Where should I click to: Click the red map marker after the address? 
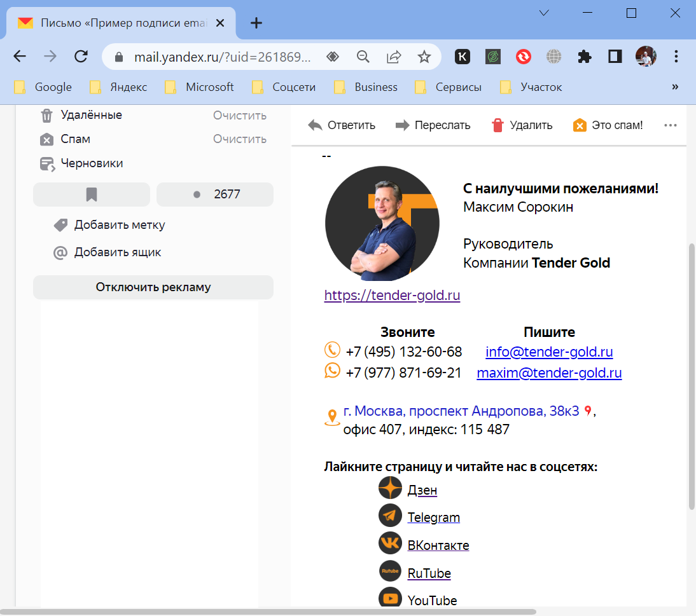(588, 411)
